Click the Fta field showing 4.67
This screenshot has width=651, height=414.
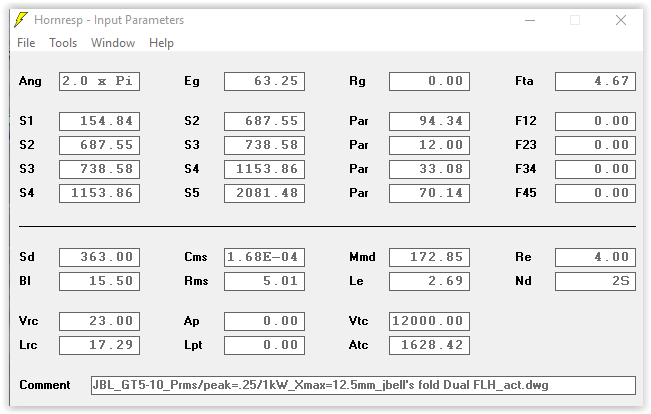click(595, 81)
